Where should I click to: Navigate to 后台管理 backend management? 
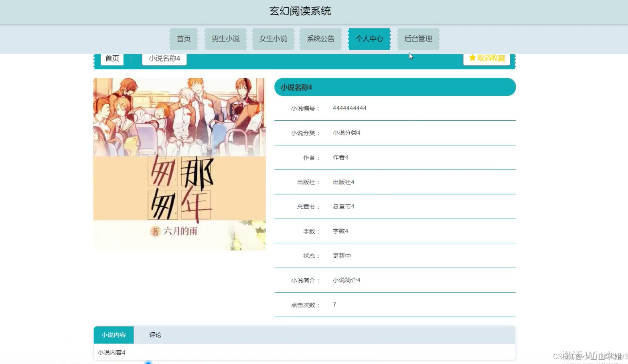tap(418, 38)
